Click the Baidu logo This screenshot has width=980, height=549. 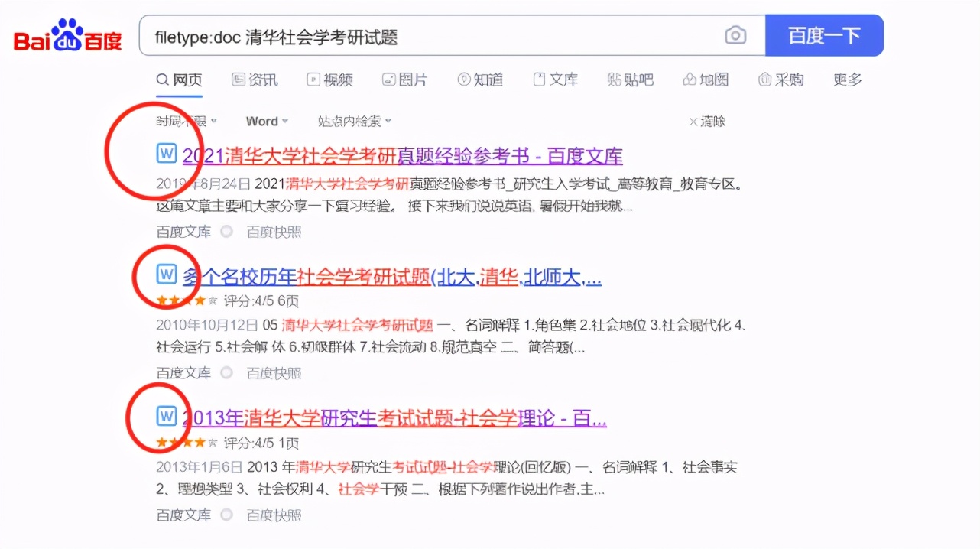pos(68,35)
